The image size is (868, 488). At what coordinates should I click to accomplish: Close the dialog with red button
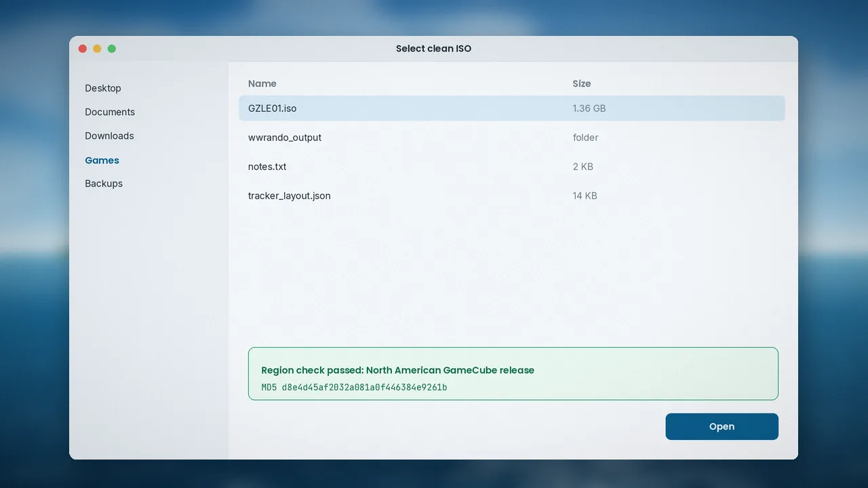coord(83,49)
